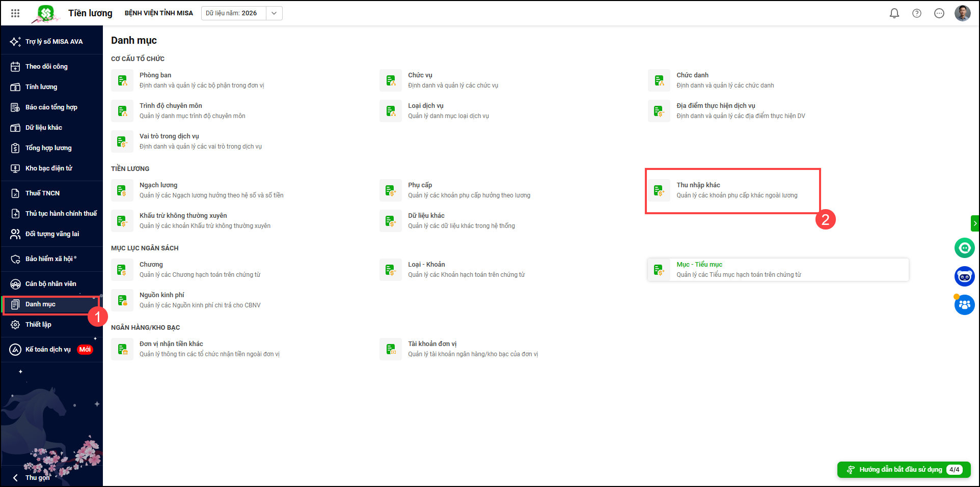Viewport: 980px width, 487px height.
Task: Click the blue robot assistant floating icon
Action: click(964, 276)
